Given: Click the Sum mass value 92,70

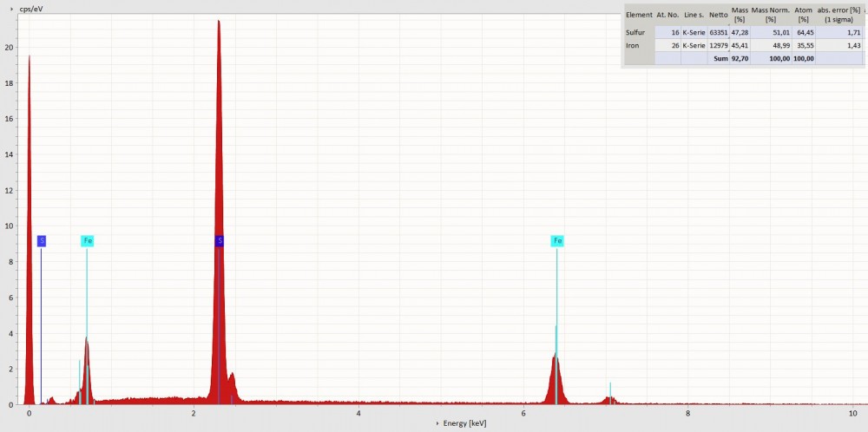Looking at the screenshot, I should pyautogui.click(x=740, y=58).
